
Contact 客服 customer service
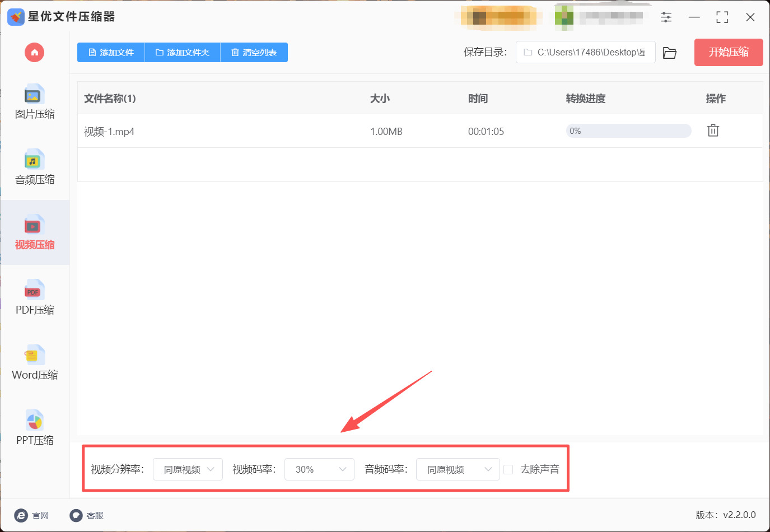(87, 515)
